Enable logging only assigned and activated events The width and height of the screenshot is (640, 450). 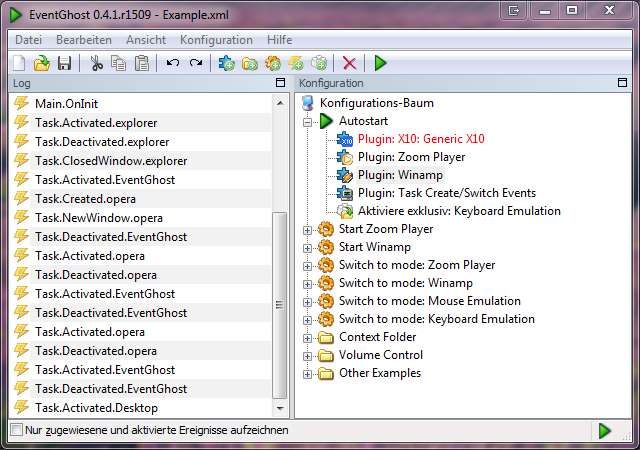point(16,430)
